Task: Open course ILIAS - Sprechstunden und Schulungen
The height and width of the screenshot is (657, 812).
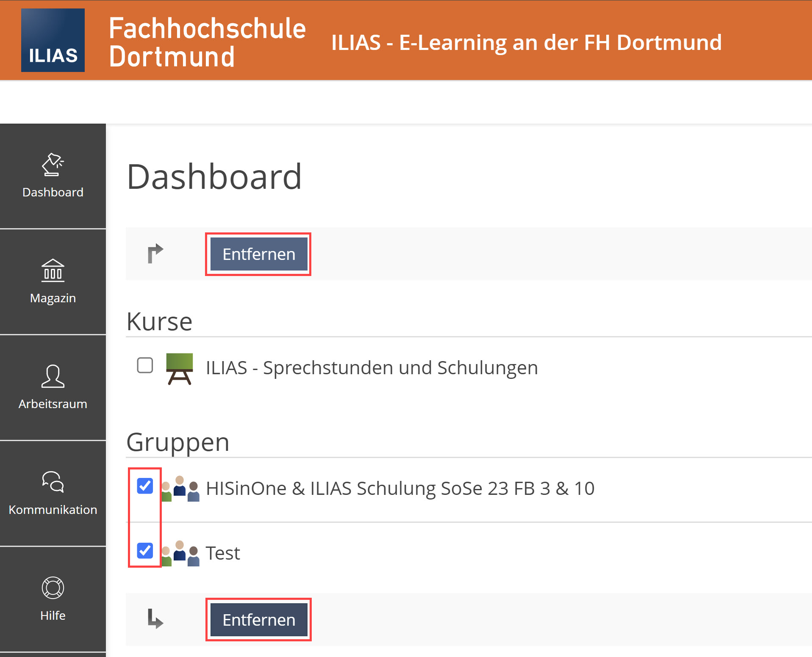Action: [372, 367]
